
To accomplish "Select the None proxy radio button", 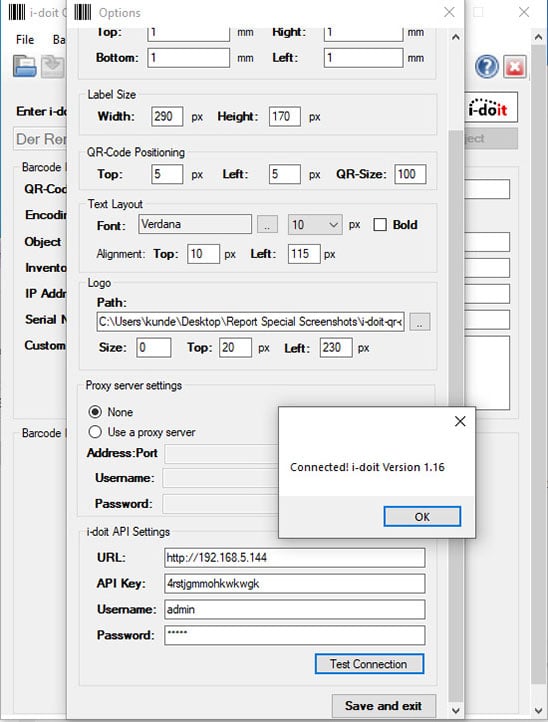I will [95, 412].
